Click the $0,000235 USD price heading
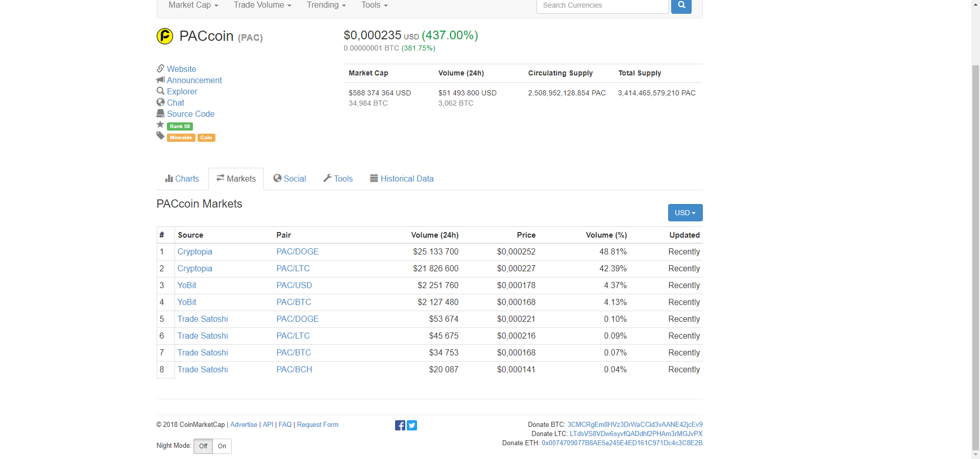980x459 pixels. click(381, 35)
